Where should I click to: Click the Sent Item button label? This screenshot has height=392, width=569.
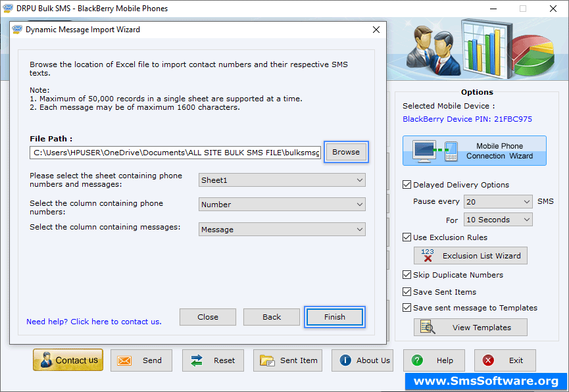pyautogui.click(x=299, y=360)
